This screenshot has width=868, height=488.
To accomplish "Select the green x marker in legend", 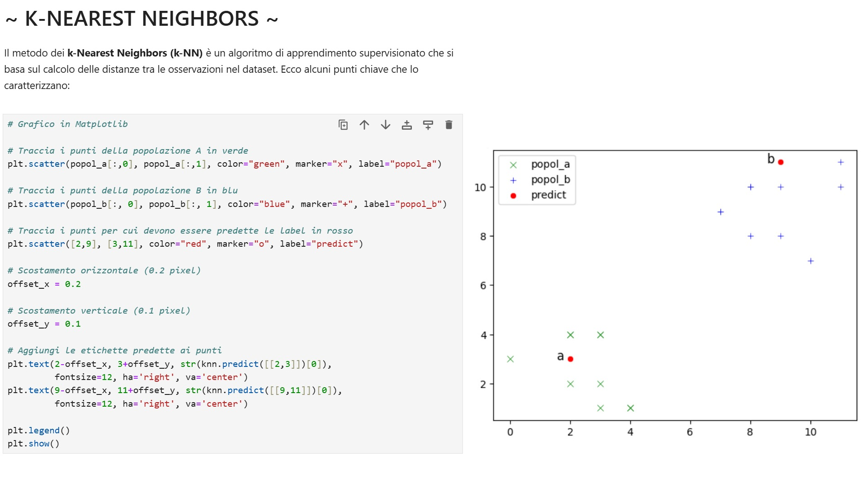I will tap(513, 164).
